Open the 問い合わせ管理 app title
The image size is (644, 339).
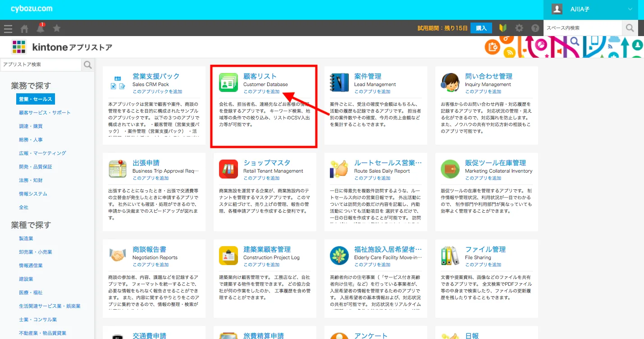489,76
